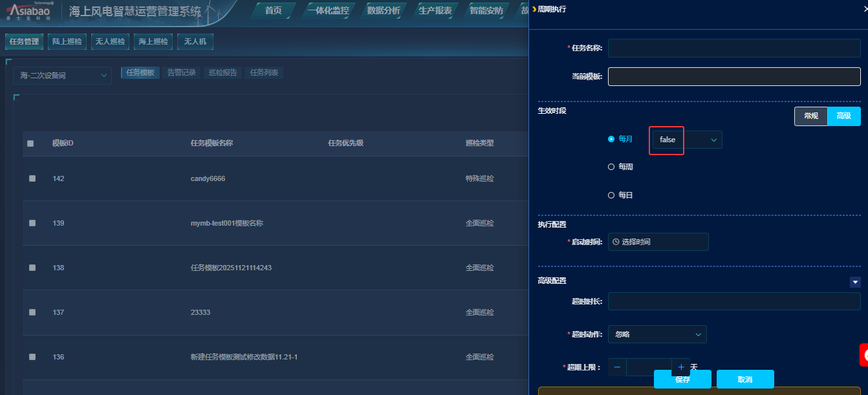Click the 取消 button
The height and width of the screenshot is (395, 868).
click(744, 379)
